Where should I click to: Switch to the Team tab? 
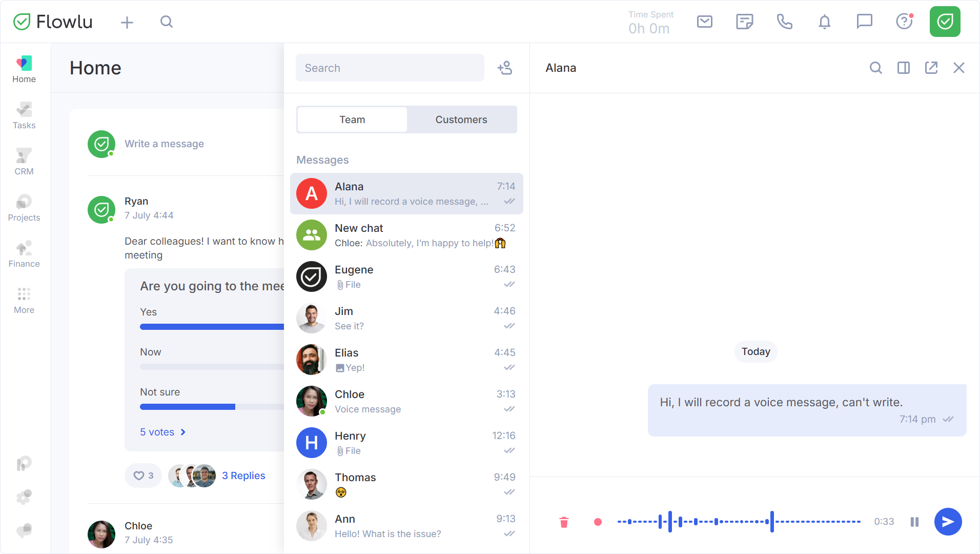(352, 120)
